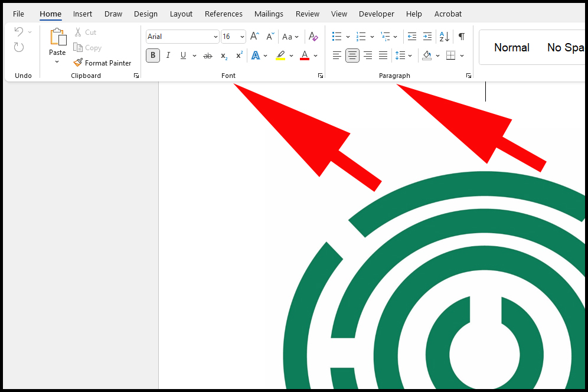Image resolution: width=588 pixels, height=392 pixels.
Task: Open the Undo history arrow
Action: [30, 32]
